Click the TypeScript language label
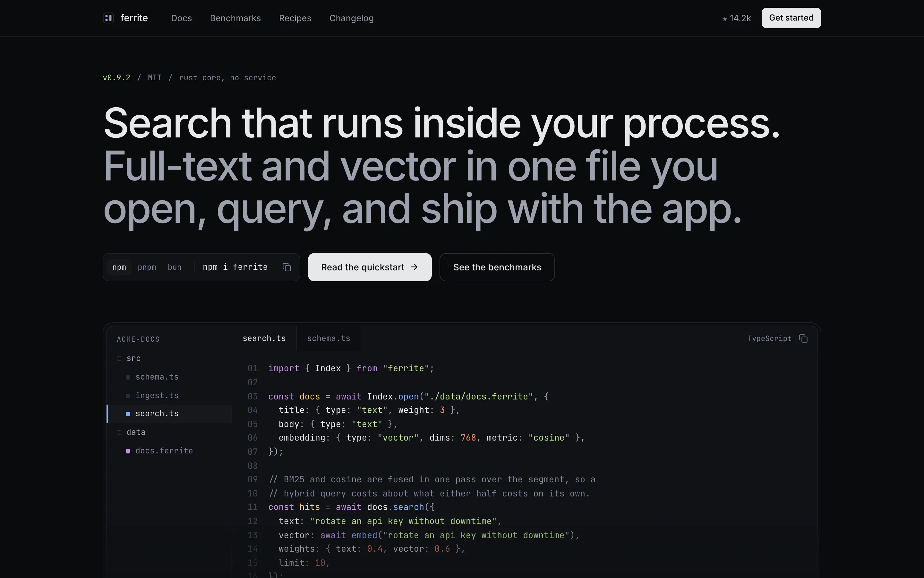This screenshot has width=924, height=578. pos(769,339)
